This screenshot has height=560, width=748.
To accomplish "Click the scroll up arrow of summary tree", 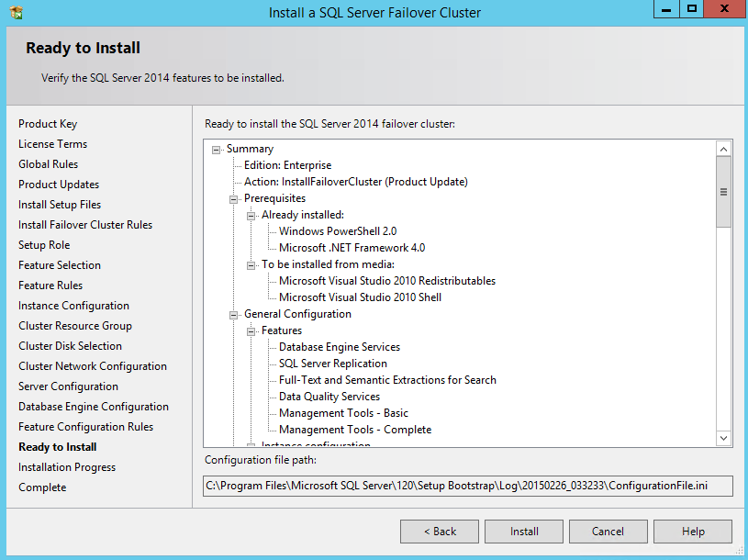I will (723, 149).
